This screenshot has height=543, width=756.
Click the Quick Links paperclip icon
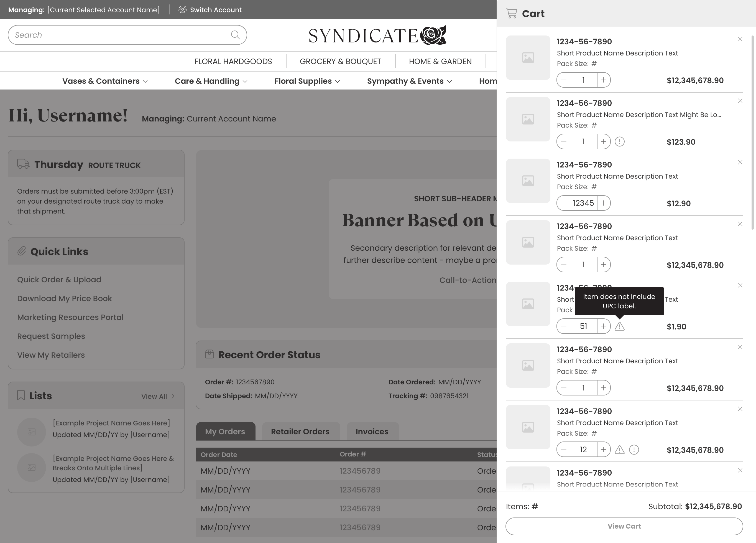coord(22,251)
